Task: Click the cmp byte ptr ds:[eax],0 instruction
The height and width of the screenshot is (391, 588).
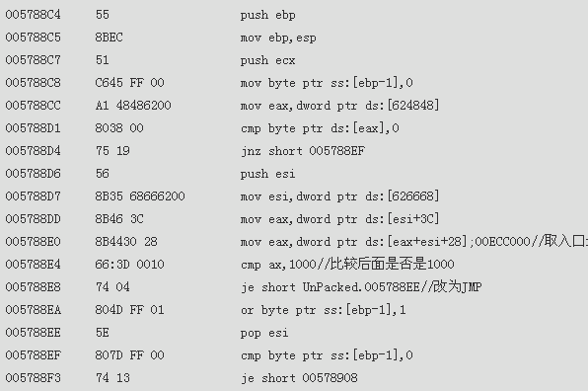Action: [320, 128]
